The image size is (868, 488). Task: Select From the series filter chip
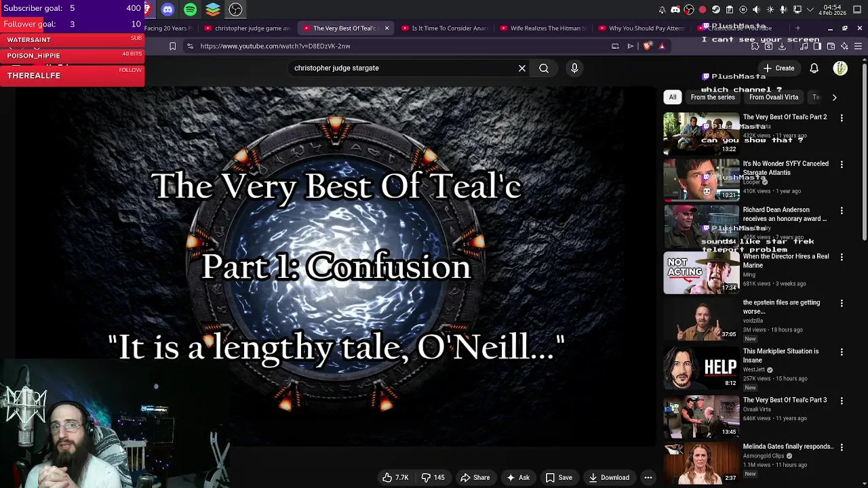713,97
